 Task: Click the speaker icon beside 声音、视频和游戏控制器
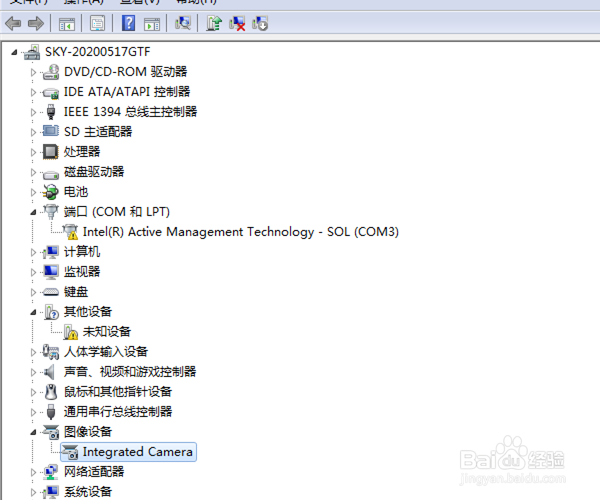(x=49, y=372)
